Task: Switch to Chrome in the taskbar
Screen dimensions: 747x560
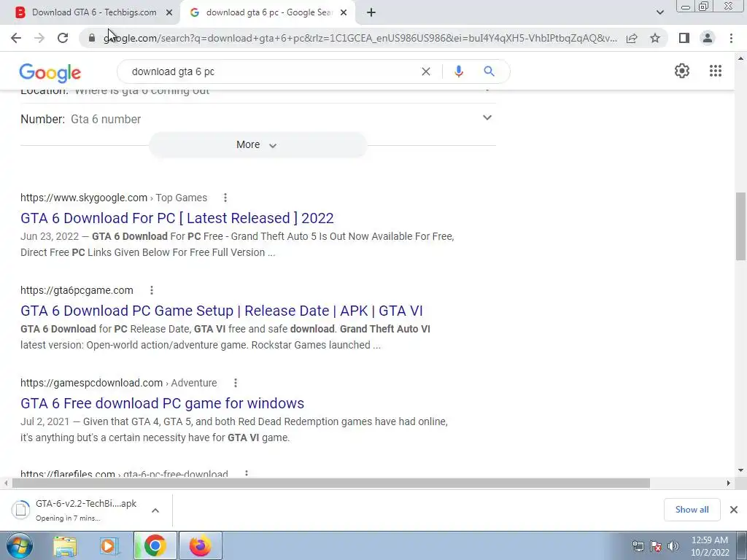Action: 155,546
